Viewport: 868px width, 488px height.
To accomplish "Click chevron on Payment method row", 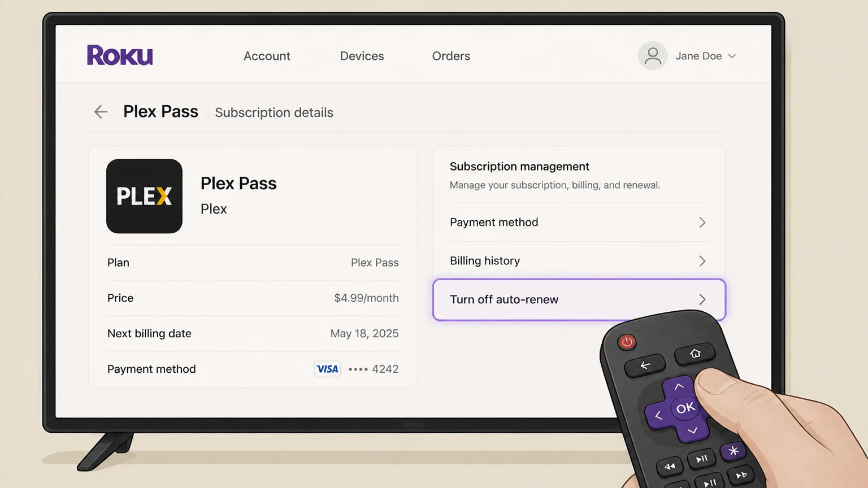I will pos(702,223).
